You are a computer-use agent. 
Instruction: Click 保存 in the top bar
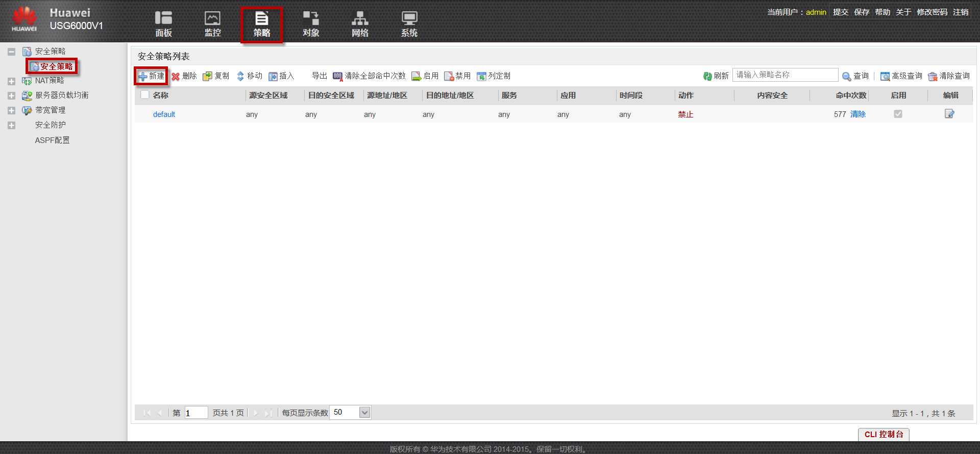tap(862, 12)
